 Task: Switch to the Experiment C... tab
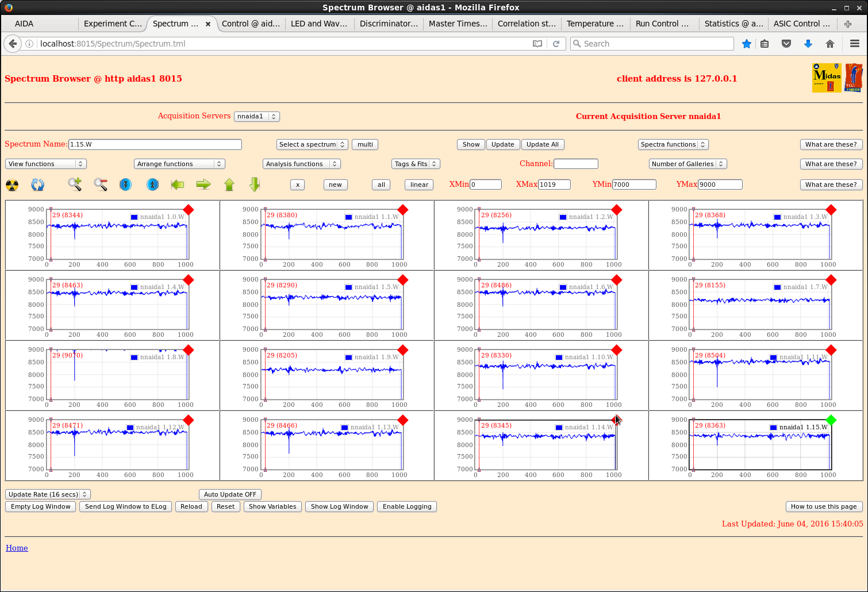pos(113,24)
